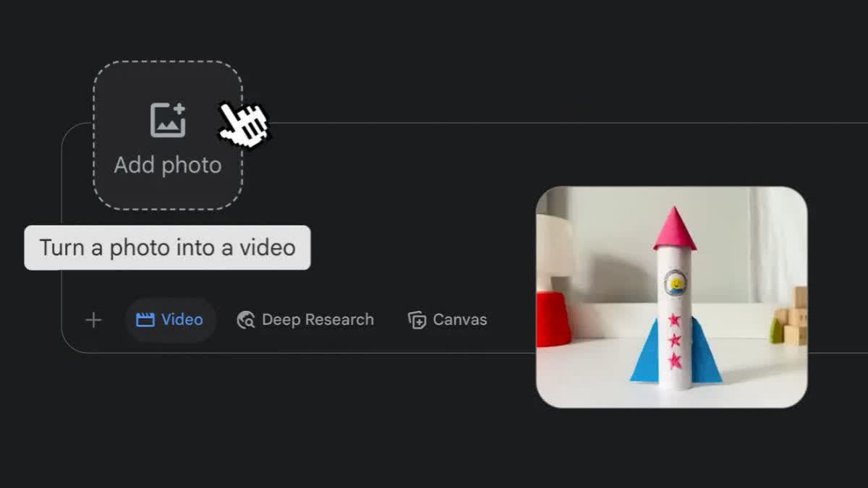Open attachments with the plus button
868x488 pixels.
point(93,320)
